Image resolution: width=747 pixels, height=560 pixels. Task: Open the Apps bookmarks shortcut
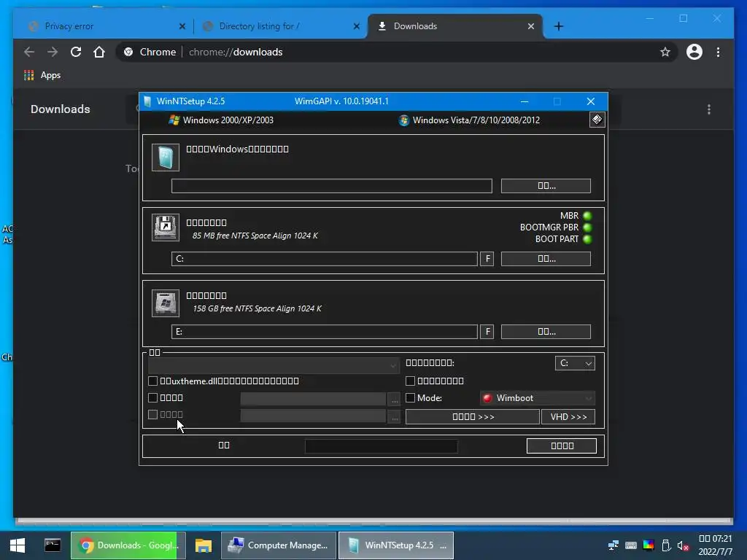coord(42,75)
